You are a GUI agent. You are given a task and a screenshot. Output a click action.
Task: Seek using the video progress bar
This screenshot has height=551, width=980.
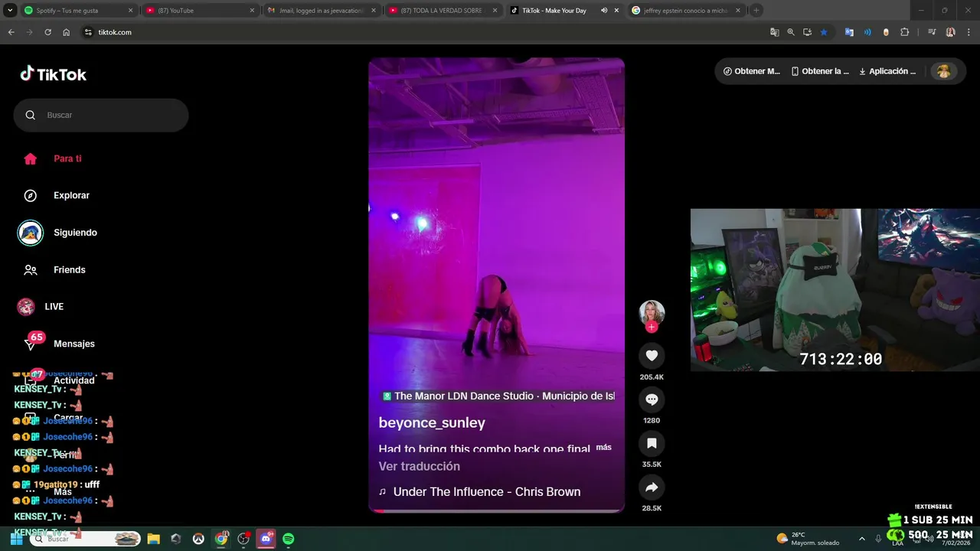coord(496,510)
